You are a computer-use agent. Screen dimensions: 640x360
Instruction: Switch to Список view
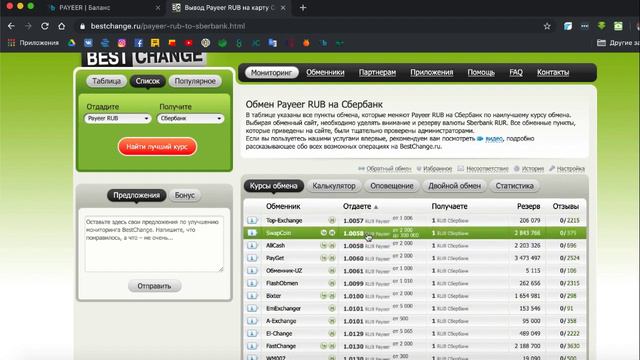tap(148, 81)
